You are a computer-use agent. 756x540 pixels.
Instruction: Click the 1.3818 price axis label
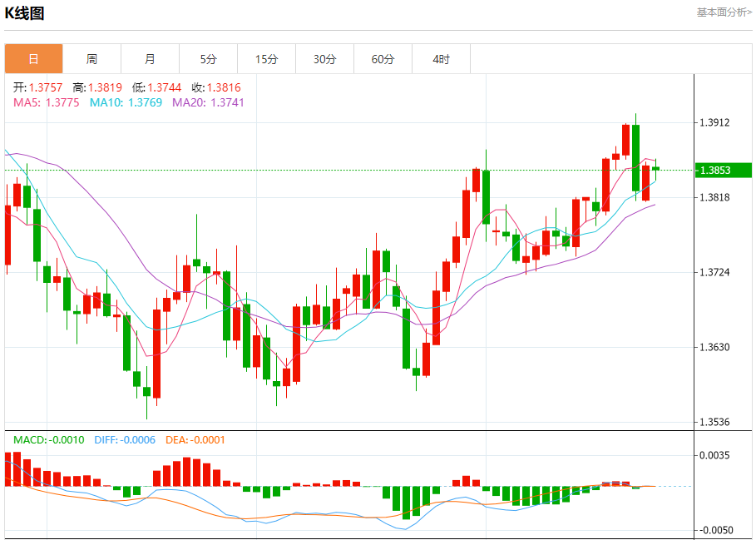[715, 197]
